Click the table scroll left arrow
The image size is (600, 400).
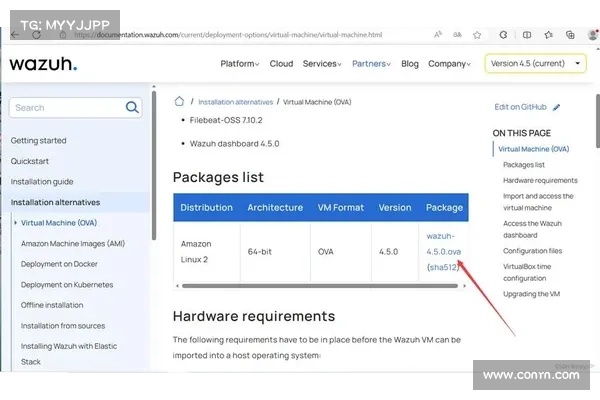(x=177, y=286)
